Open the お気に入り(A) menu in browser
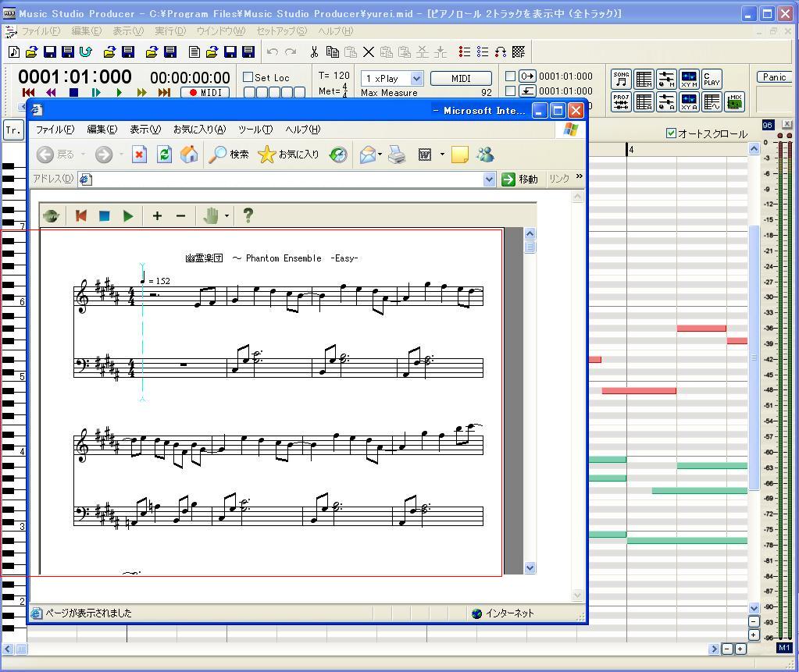799x672 pixels. 198,130
